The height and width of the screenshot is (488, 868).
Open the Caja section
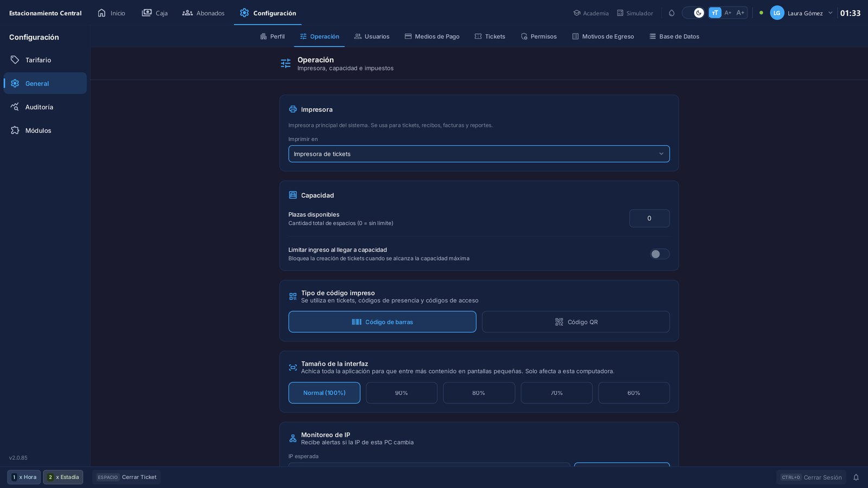point(155,13)
